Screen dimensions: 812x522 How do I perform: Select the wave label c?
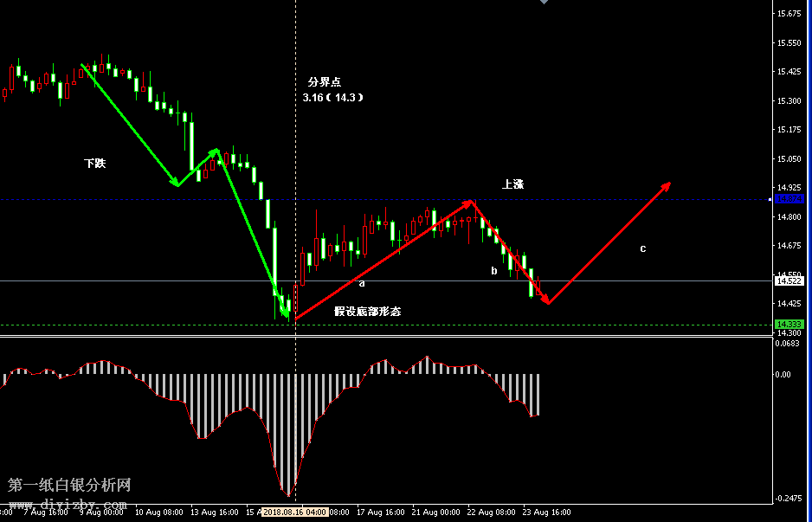642,249
